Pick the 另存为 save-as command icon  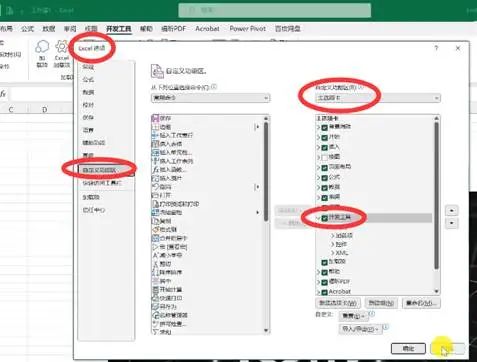coord(155,307)
